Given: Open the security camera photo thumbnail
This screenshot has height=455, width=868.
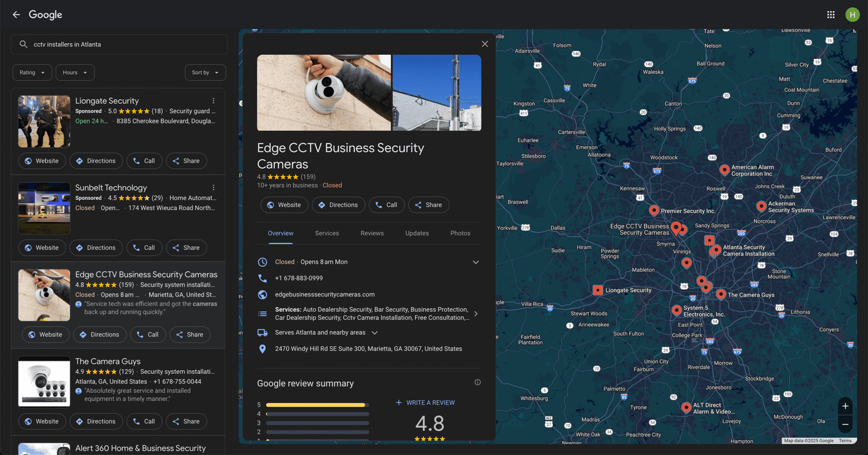Looking at the screenshot, I should (x=324, y=93).
